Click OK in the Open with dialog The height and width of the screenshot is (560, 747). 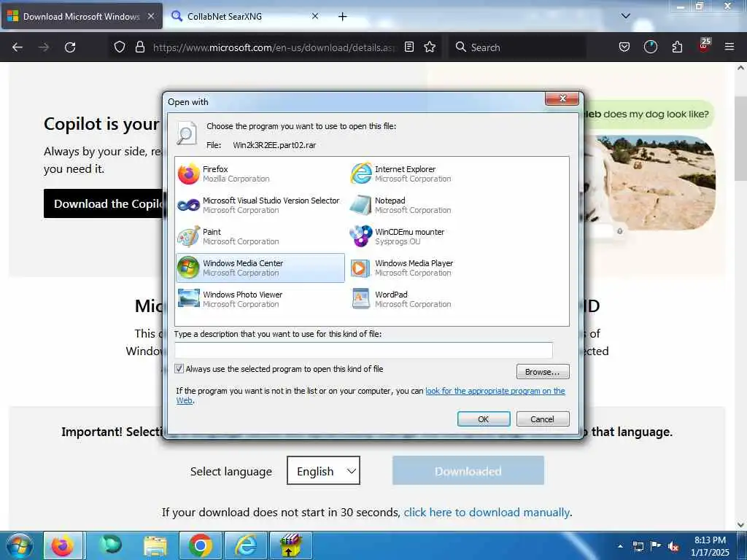click(x=483, y=419)
